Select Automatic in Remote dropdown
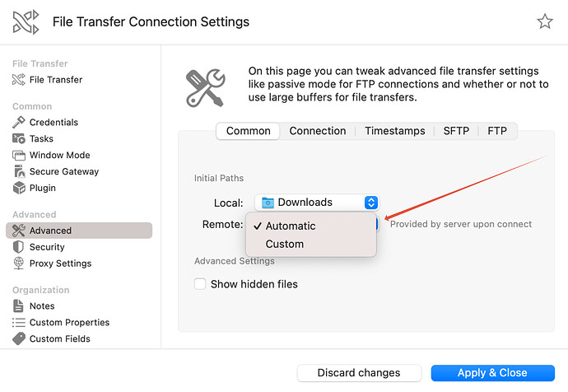568x392 pixels. pos(291,226)
